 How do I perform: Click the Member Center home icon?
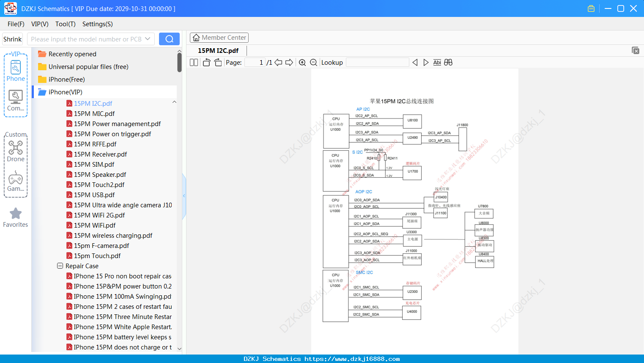196,38
